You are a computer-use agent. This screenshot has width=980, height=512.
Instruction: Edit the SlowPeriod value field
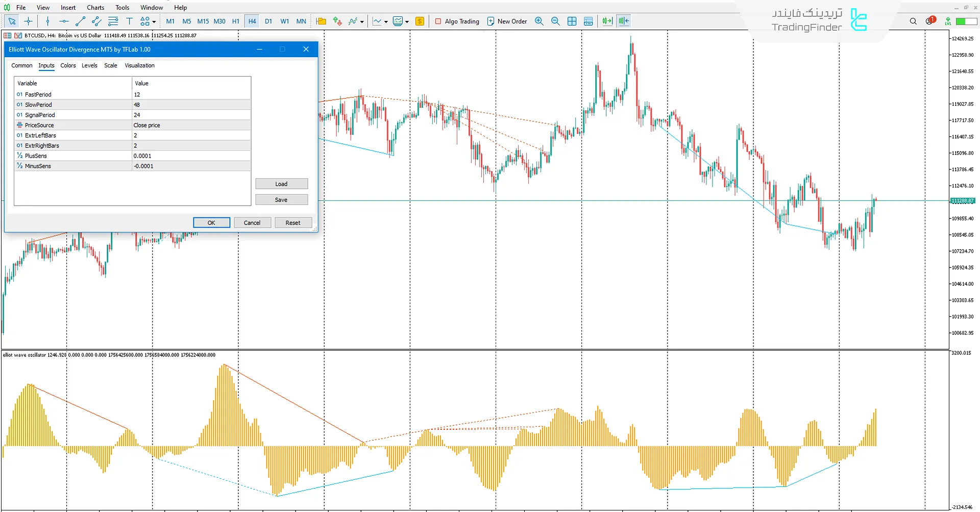[x=191, y=104]
